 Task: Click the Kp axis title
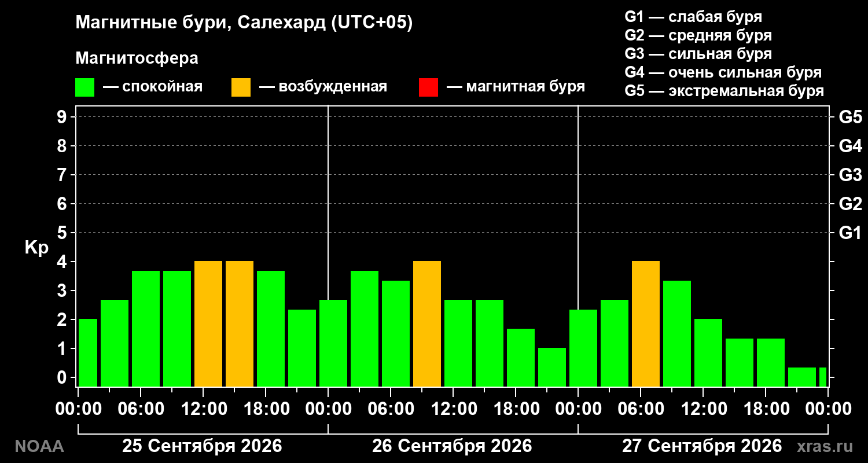point(36,248)
